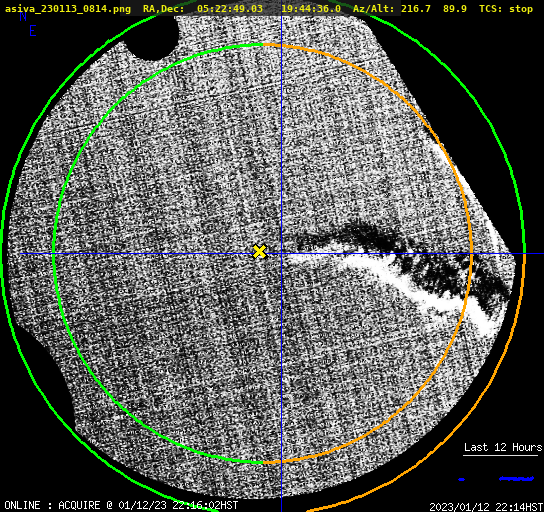Click the blue N compass label
The image size is (544, 512).
(23, 17)
